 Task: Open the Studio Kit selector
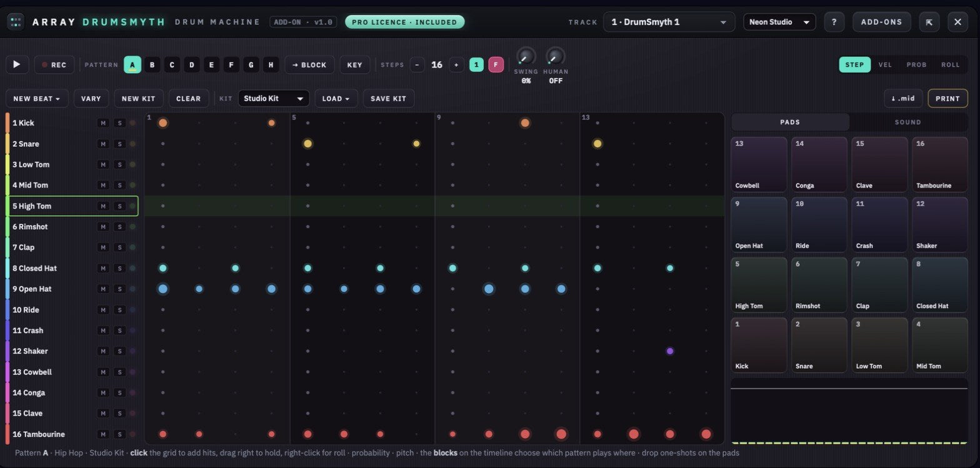pos(273,98)
